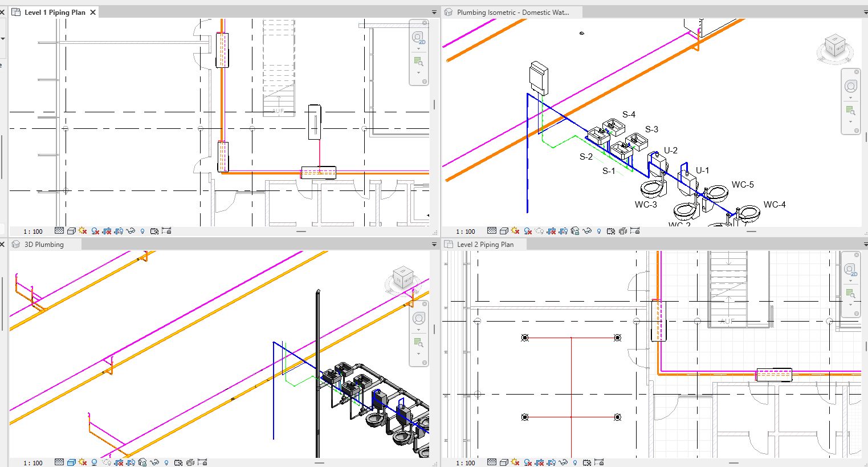The width and height of the screenshot is (868, 467).
Task: Toggle Crop View in Plumbing Isometric view
Action: (x=551, y=231)
